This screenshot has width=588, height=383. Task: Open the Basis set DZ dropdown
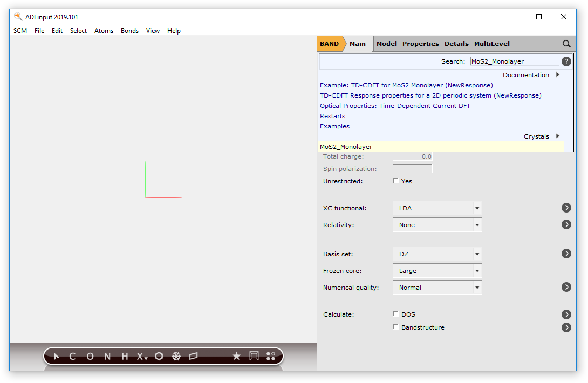[x=437, y=254]
